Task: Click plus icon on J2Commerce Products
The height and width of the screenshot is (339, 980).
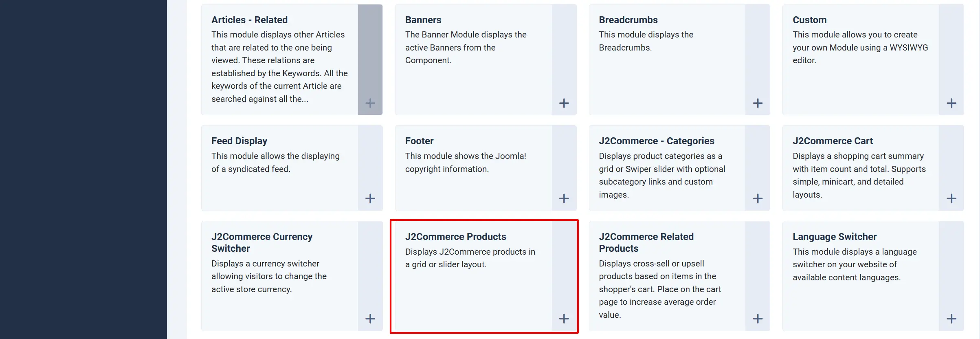Action: (x=564, y=319)
